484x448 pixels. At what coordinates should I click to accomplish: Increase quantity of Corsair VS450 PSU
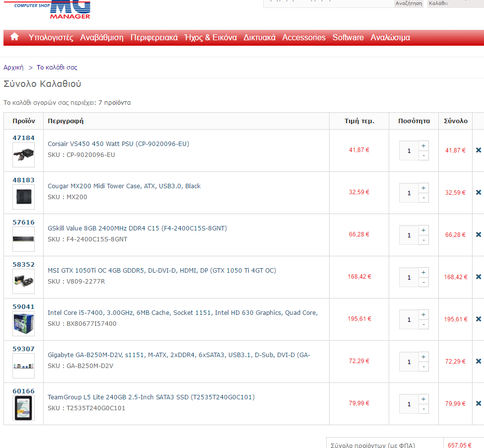pyautogui.click(x=423, y=146)
